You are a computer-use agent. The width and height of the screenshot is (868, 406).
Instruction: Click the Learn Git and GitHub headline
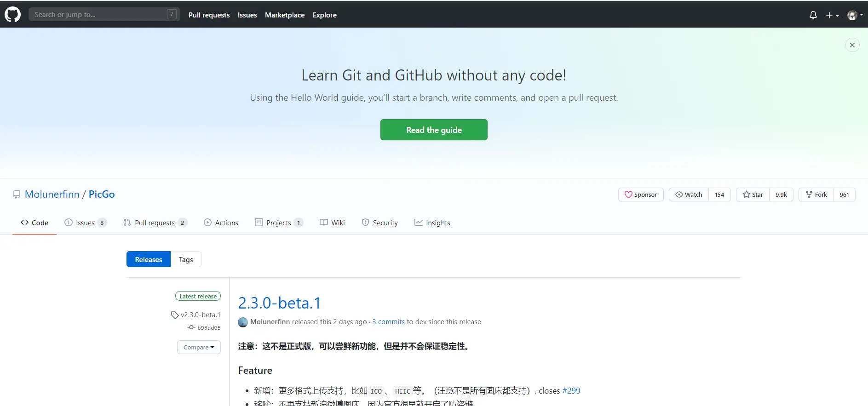[x=434, y=75]
